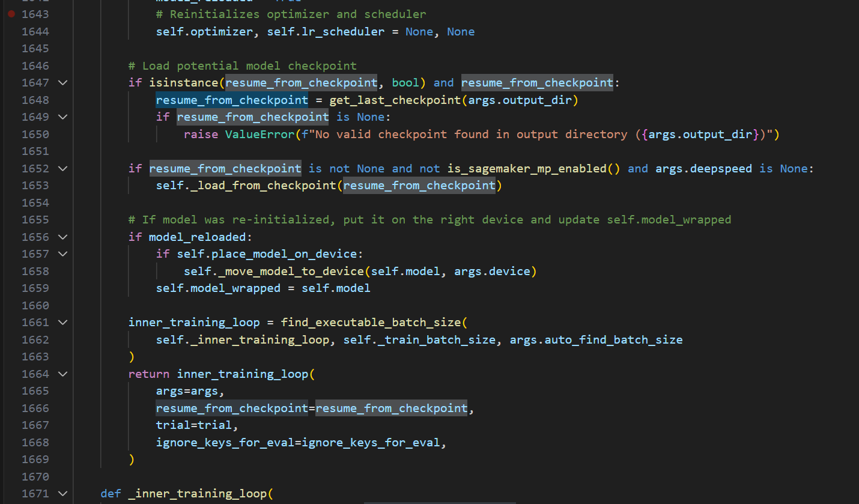This screenshot has width=859, height=504.
Task: Toggle the breakpoint on line 1643
Action: pyautogui.click(x=11, y=14)
